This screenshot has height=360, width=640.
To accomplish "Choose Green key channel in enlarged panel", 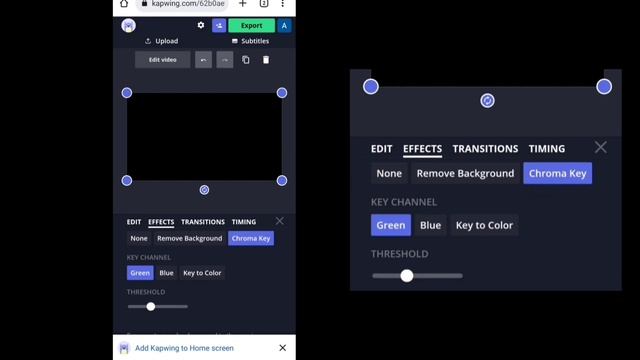I will 391,225.
